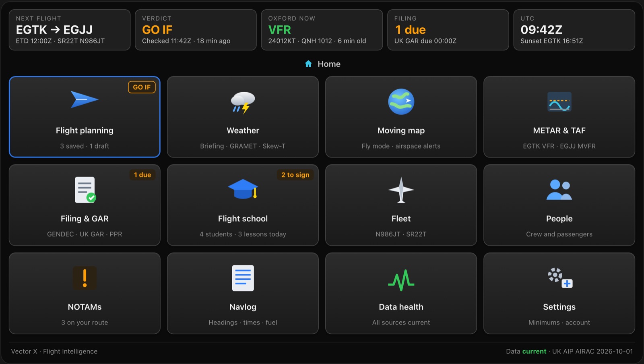Click the Flight planning paper plane icon

click(85, 99)
